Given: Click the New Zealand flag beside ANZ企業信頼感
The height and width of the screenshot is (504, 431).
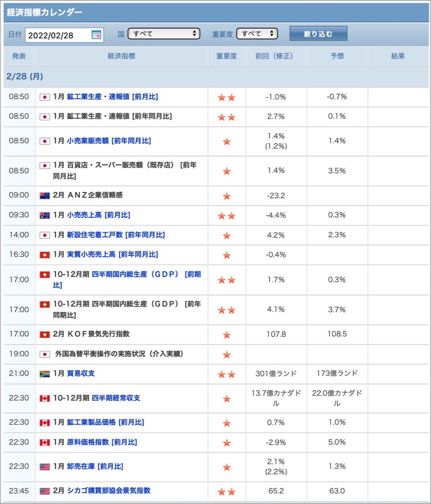Looking at the screenshot, I should (44, 196).
